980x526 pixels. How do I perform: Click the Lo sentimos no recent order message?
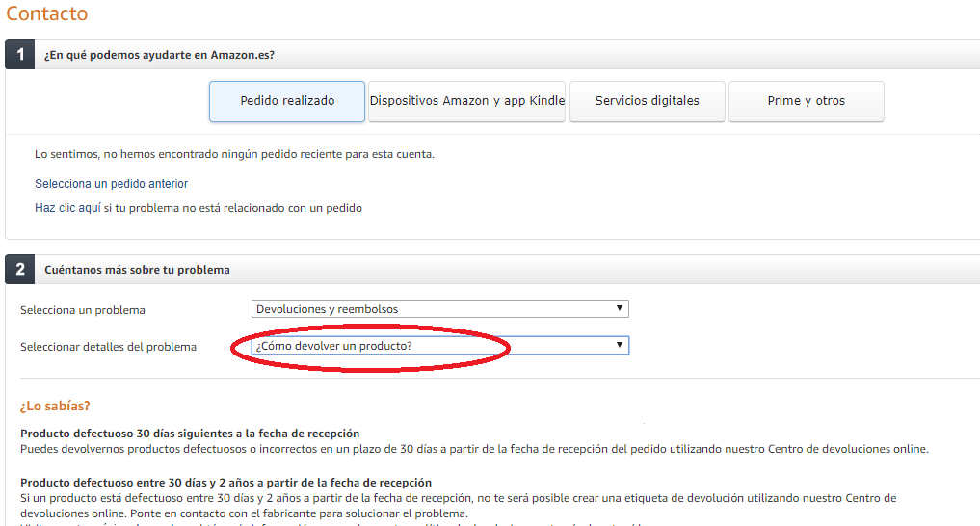pyautogui.click(x=234, y=154)
